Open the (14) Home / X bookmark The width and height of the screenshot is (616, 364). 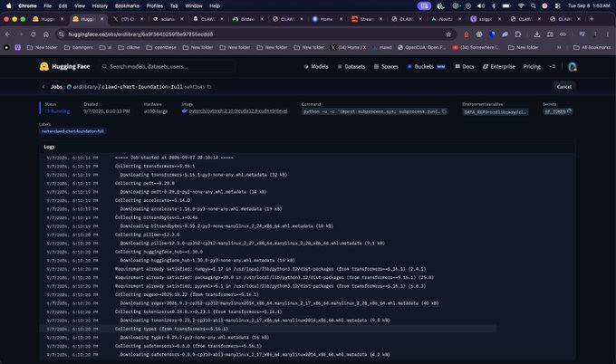(x=348, y=47)
